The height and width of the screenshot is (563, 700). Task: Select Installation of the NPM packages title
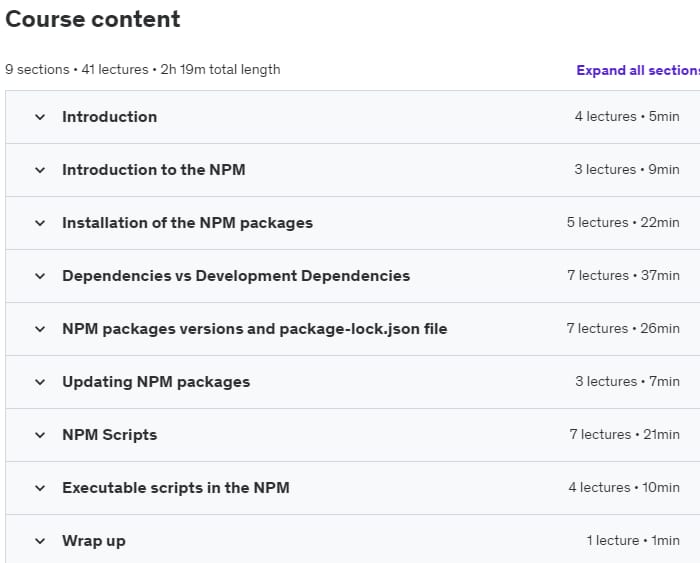click(x=188, y=223)
